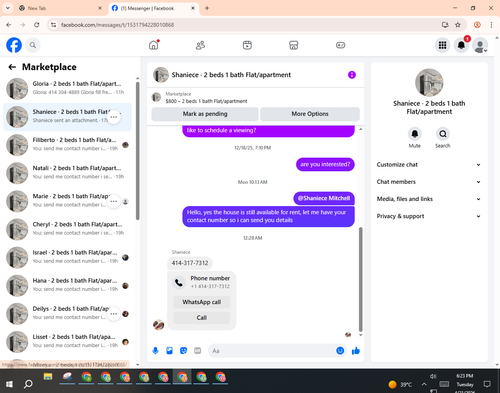
Task: Click the @Shaniece Mitchell mention
Action: [x=324, y=198]
